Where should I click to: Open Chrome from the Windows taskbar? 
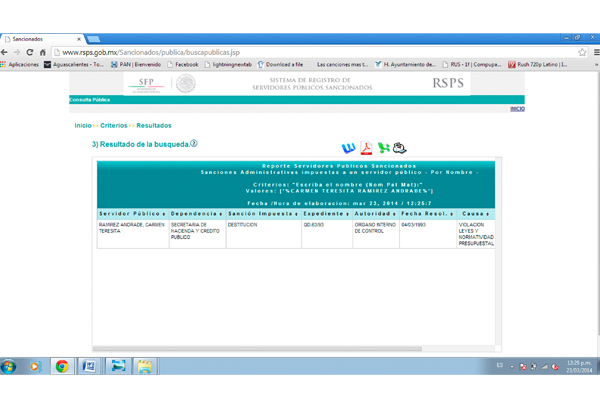point(62,367)
